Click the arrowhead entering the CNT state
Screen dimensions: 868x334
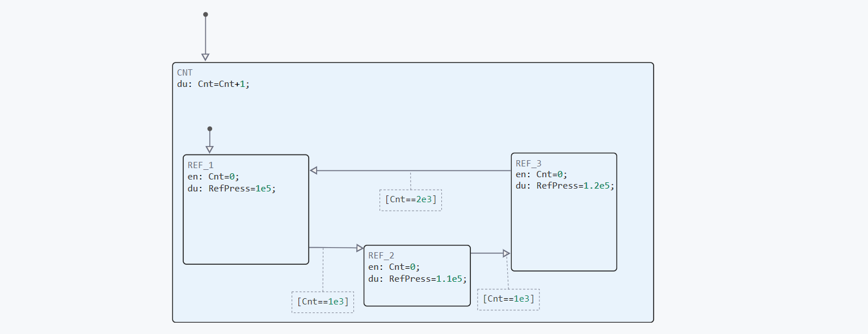pyautogui.click(x=205, y=57)
